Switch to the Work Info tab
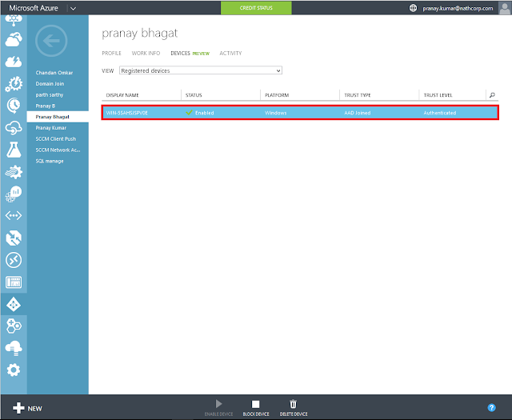The width and height of the screenshot is (512, 420). [x=146, y=54]
